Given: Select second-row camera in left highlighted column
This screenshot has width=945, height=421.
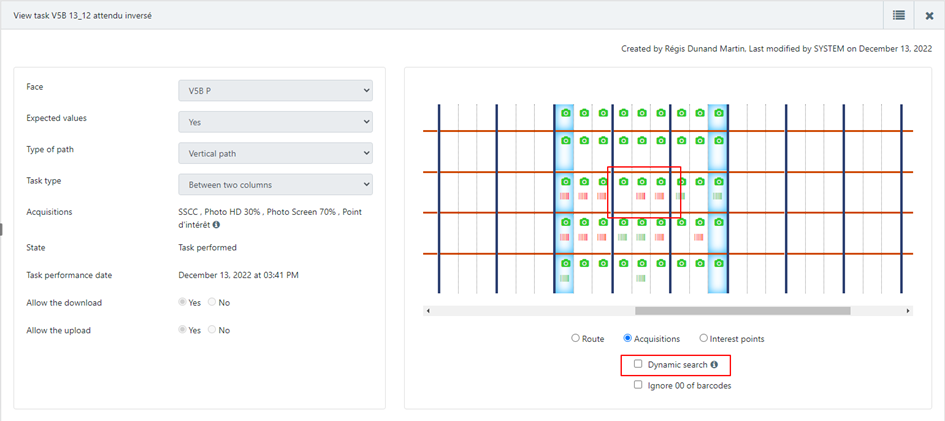Looking at the screenshot, I should 565,140.
